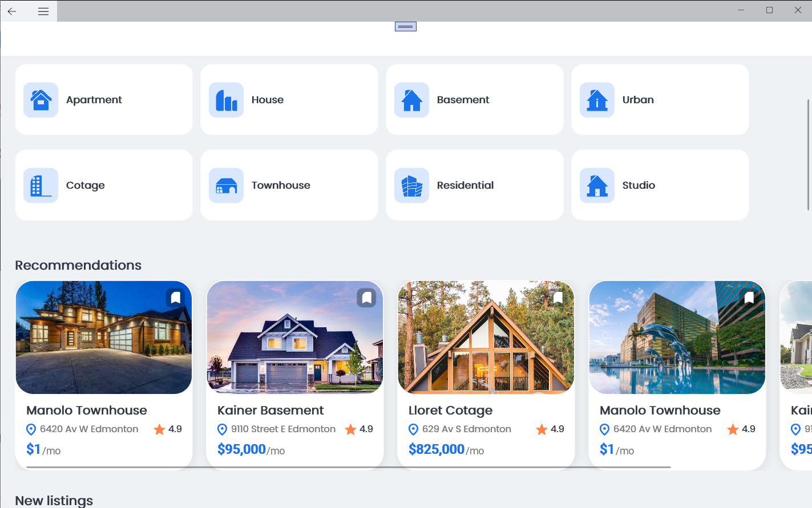This screenshot has height=508, width=812.
Task: Click location pin beside 629 Av S Edmonton
Action: pos(414,429)
